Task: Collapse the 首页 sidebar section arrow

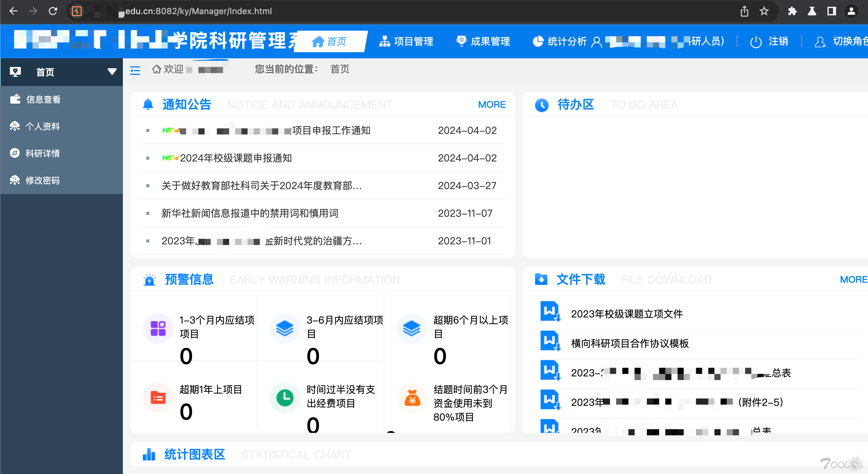Action: (112, 72)
